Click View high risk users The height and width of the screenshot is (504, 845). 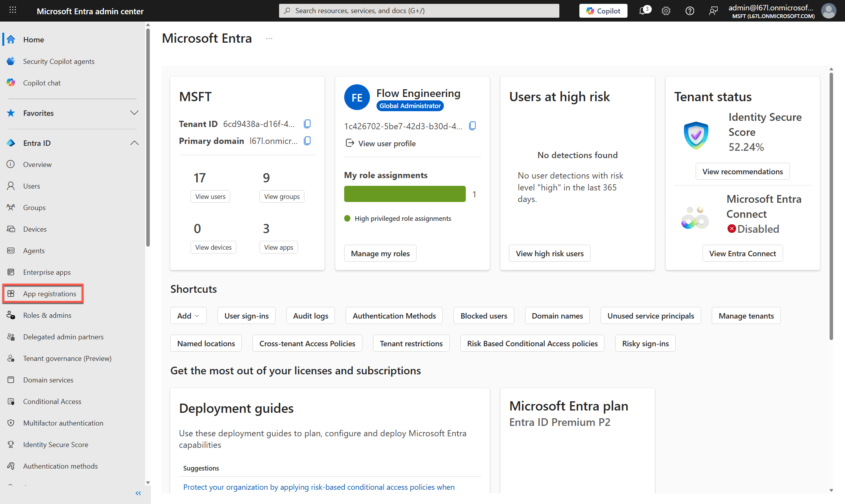click(550, 253)
